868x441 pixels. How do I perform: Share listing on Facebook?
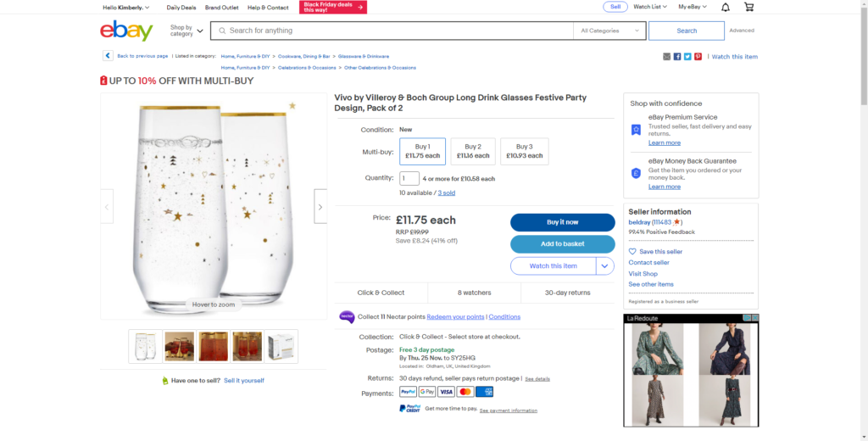click(x=677, y=57)
